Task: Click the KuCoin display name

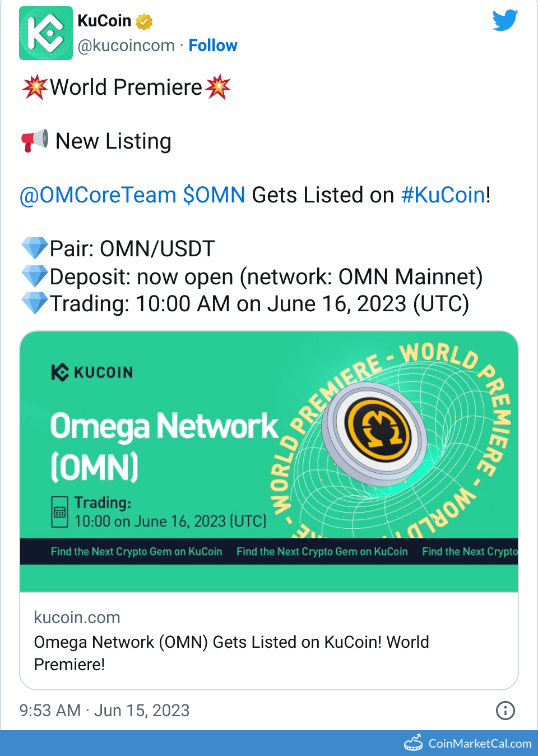Action: click(x=104, y=21)
